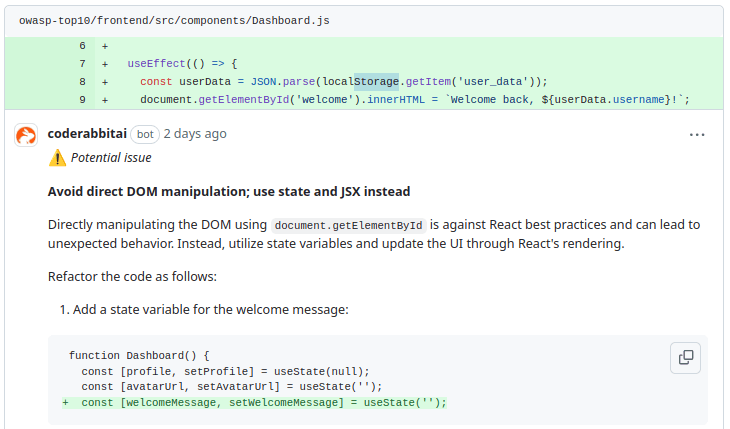Click inline code 'document.getElementById' in comment
This screenshot has height=429, width=730.
tap(349, 225)
